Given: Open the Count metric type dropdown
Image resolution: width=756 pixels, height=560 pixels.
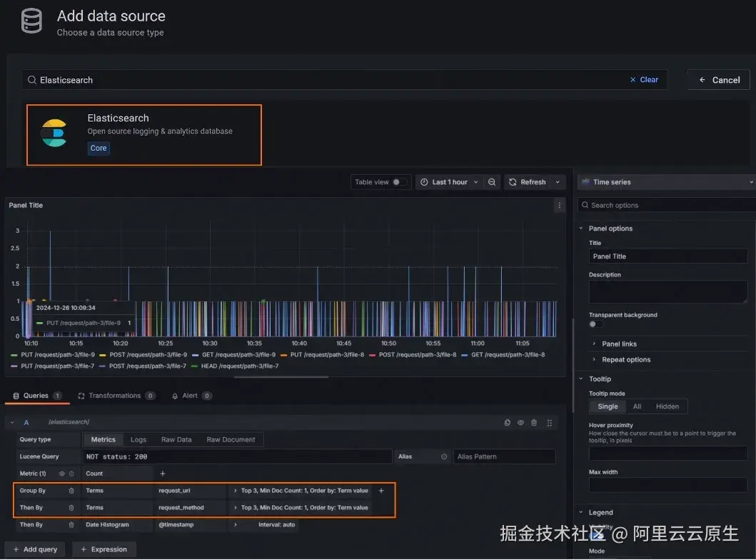Looking at the screenshot, I should click(117, 474).
